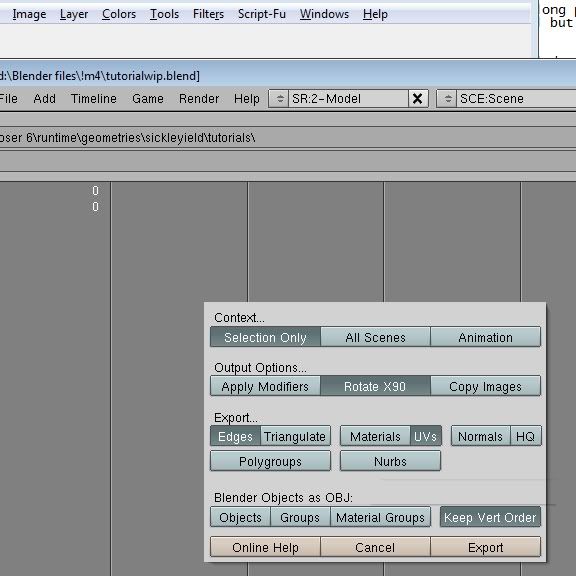Enable Polygroups export option
This screenshot has width=576, height=576.
tap(270, 461)
